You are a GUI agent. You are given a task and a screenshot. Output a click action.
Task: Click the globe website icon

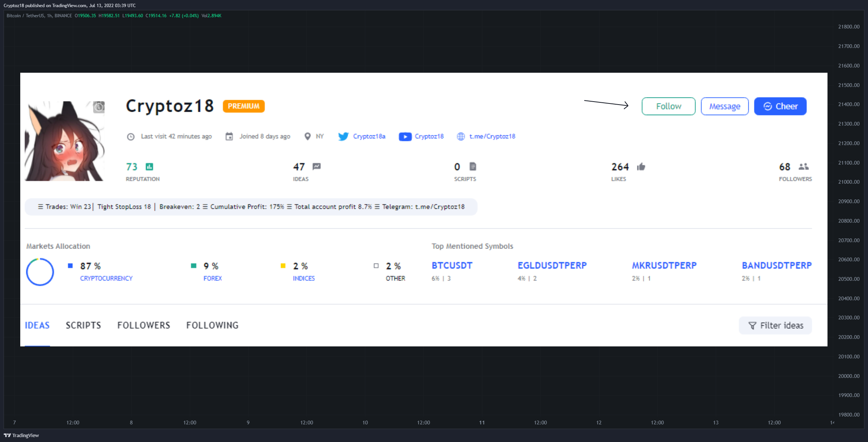coord(461,136)
